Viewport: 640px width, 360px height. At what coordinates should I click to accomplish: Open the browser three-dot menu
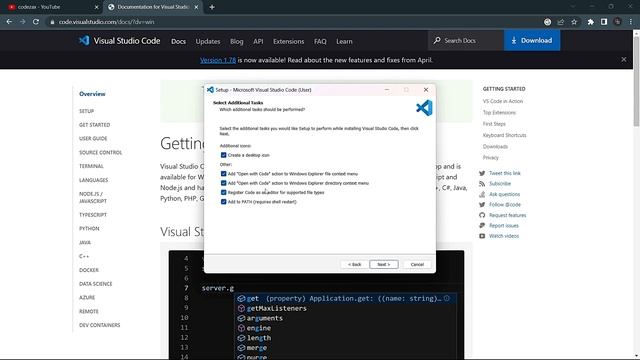coord(631,22)
